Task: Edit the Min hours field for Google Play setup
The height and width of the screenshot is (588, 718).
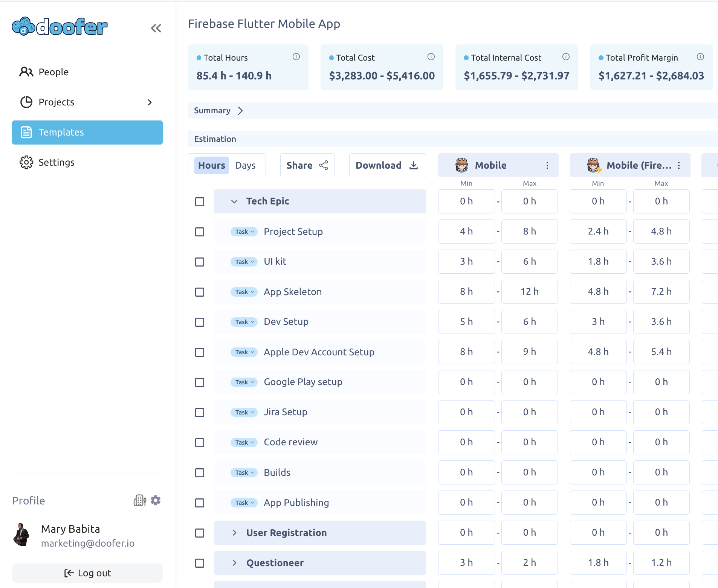Action: 466,382
